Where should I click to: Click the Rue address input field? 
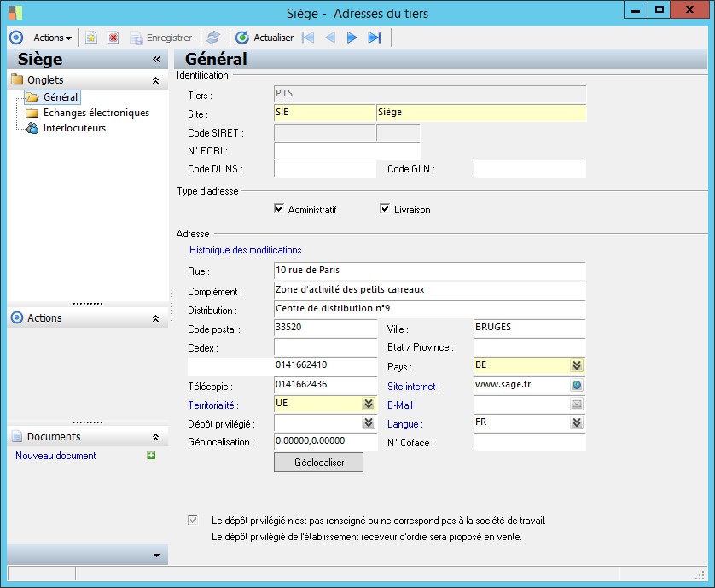[429, 271]
